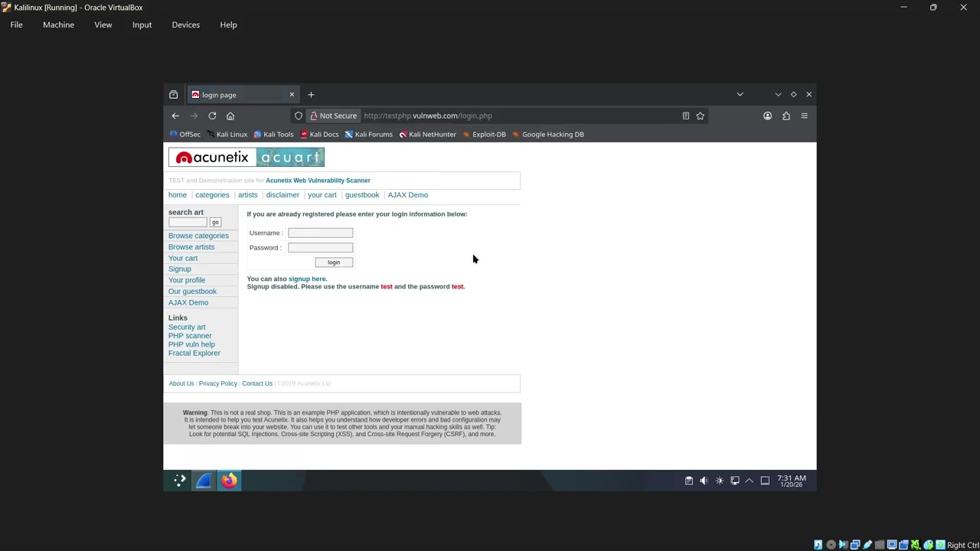Open the Kali application launcher icon
Viewport: 980px width, 551px height.
point(179,481)
